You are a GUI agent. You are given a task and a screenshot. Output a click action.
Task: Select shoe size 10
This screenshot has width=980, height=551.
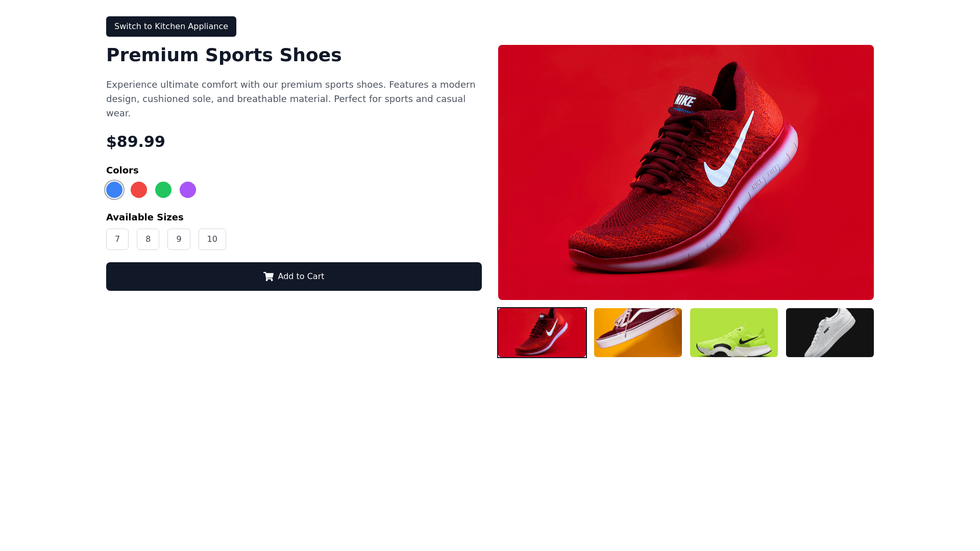(212, 239)
